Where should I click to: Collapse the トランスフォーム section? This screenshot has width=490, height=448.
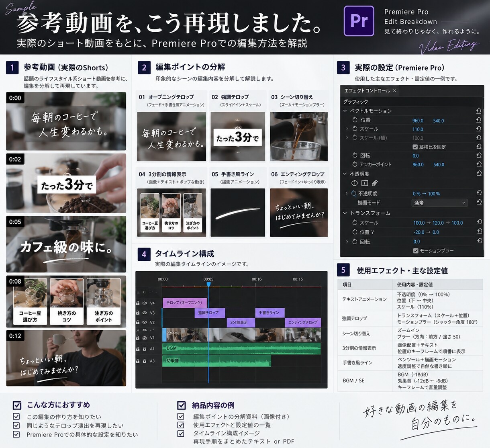pos(345,213)
